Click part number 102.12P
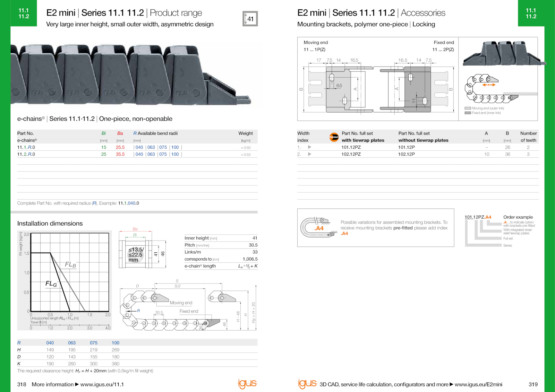The image size is (555, 392). (407, 154)
